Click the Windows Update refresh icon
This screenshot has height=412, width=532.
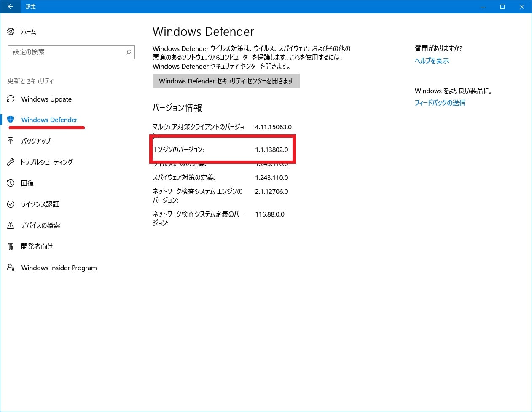(x=11, y=99)
